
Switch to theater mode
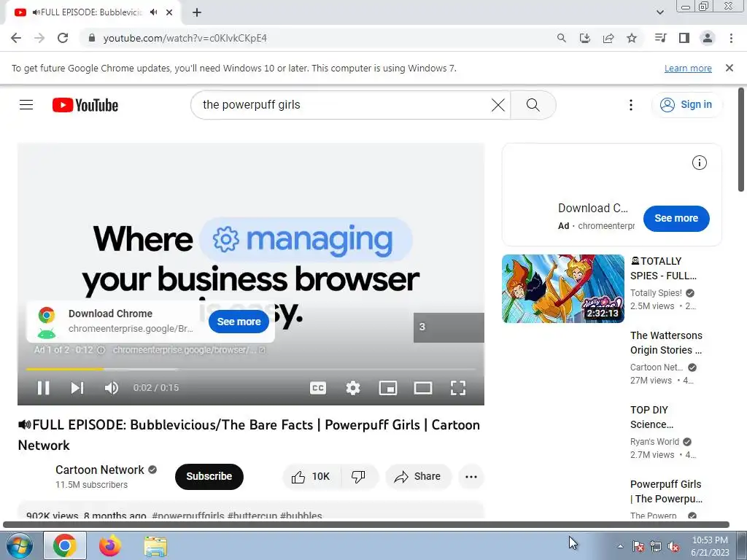(423, 388)
